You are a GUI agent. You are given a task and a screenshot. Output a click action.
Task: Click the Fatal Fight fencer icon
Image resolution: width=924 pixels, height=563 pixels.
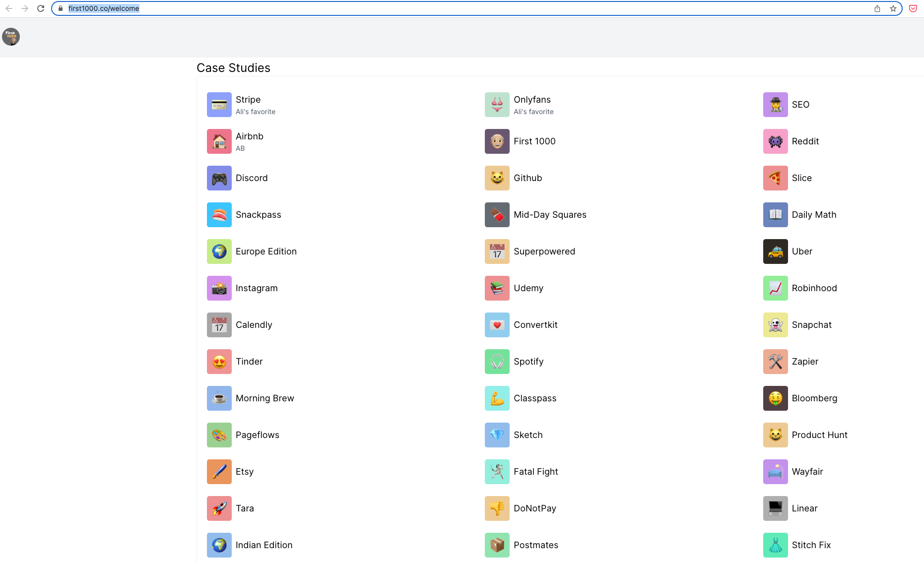click(497, 472)
